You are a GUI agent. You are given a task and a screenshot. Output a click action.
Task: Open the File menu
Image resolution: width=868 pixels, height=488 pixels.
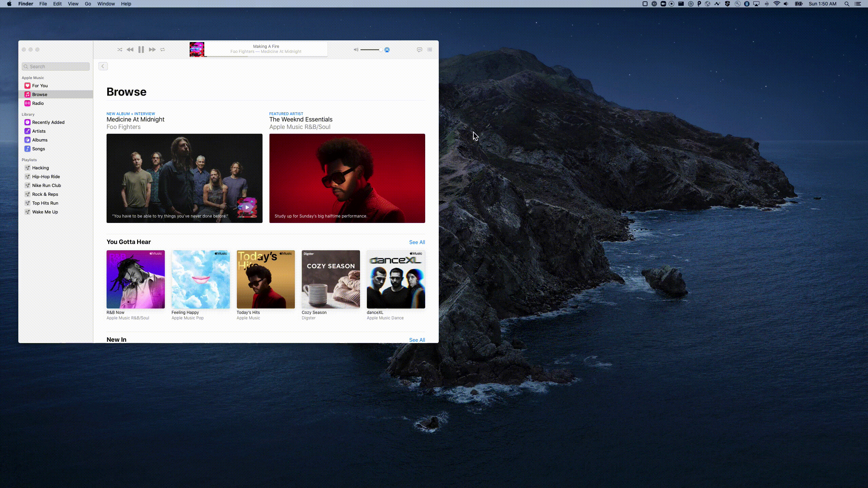click(43, 4)
